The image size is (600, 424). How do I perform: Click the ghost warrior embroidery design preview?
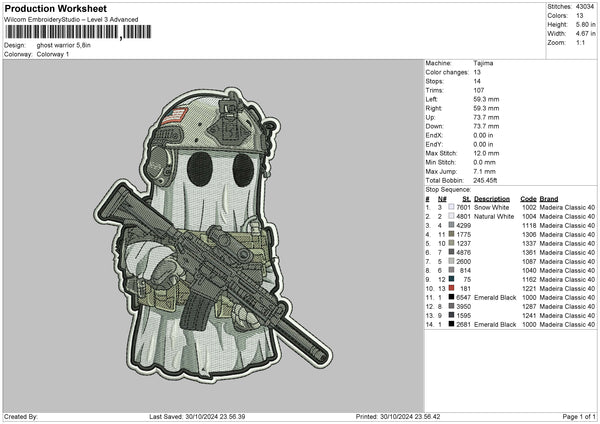[213, 235]
